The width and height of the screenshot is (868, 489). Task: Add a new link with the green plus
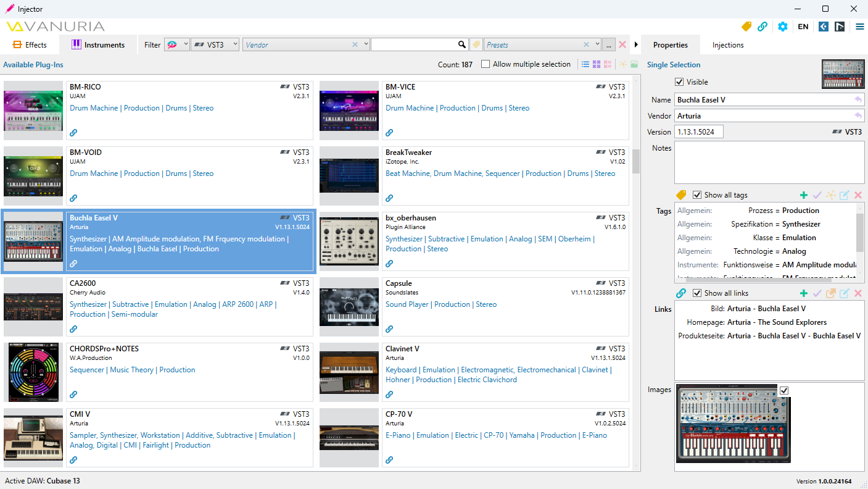point(804,293)
